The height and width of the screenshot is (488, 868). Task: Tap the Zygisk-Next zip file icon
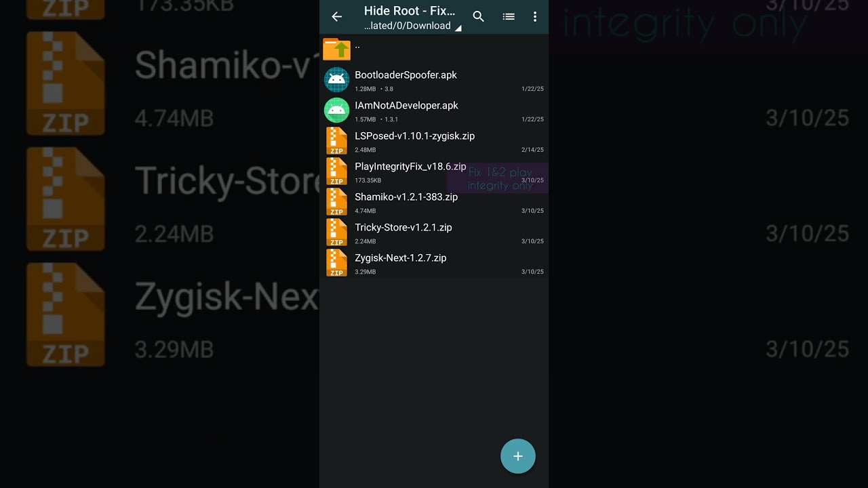pyautogui.click(x=337, y=263)
